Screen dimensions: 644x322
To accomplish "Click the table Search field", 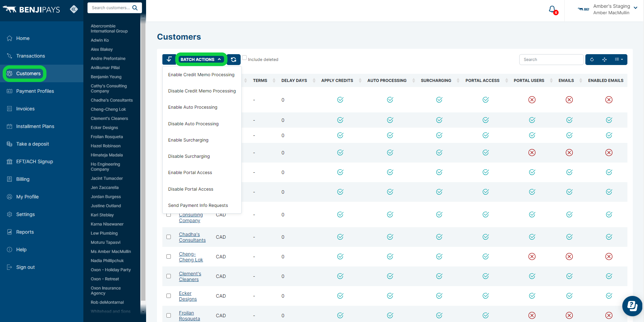I will [x=551, y=60].
